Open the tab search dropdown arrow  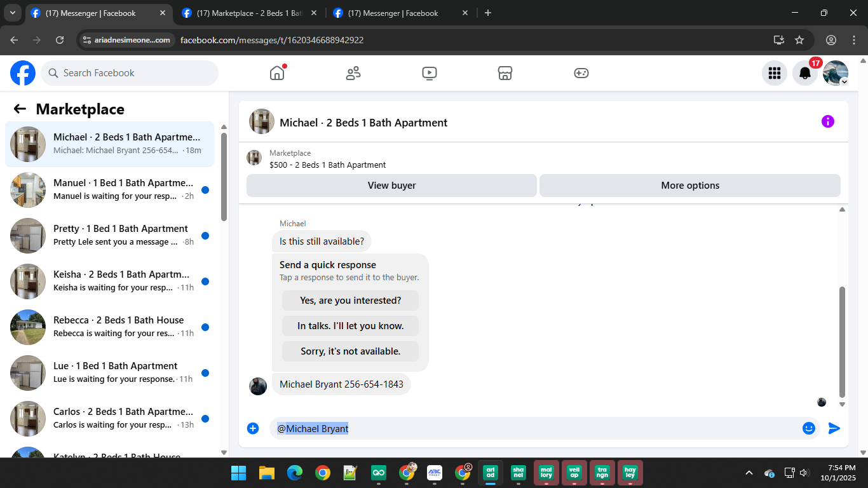click(x=13, y=13)
